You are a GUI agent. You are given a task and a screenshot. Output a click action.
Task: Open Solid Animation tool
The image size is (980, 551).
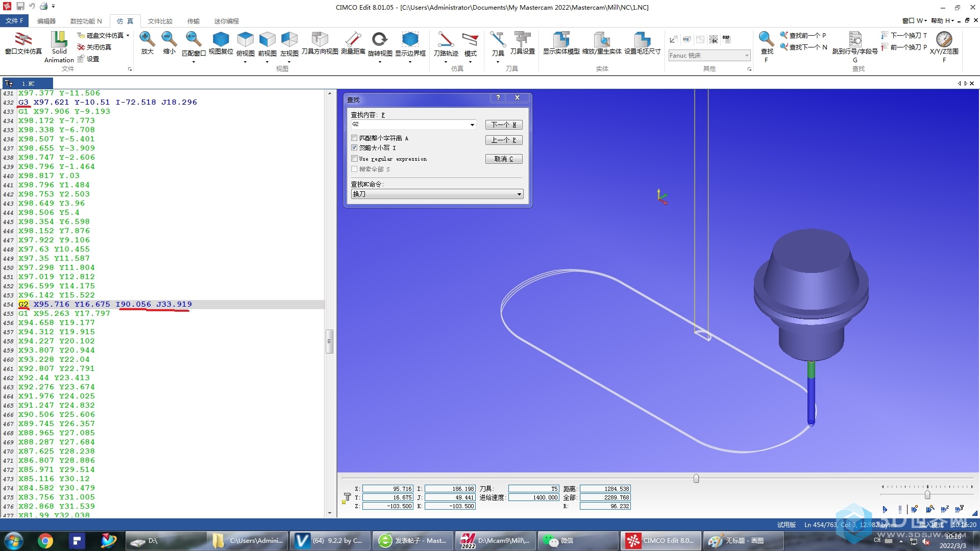[59, 47]
